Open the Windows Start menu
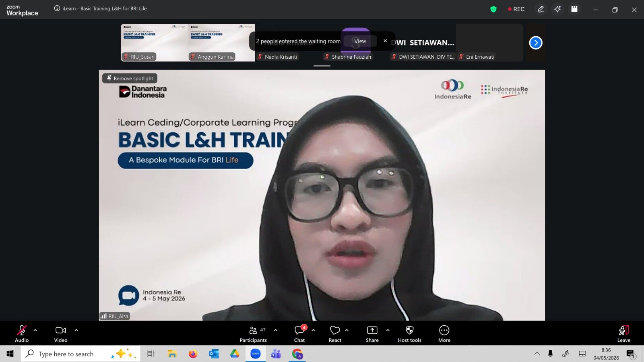This screenshot has width=644, height=362. tap(10, 354)
